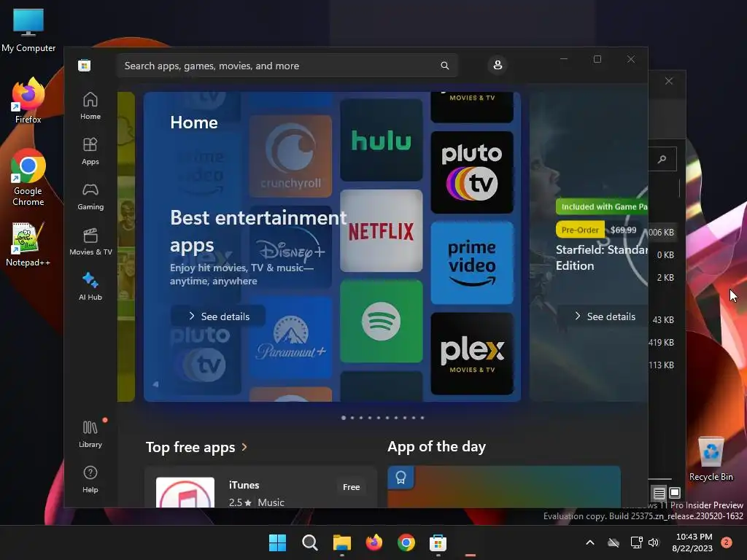Open the Recycle Bin desktop icon
This screenshot has height=560, width=747.
click(x=711, y=459)
